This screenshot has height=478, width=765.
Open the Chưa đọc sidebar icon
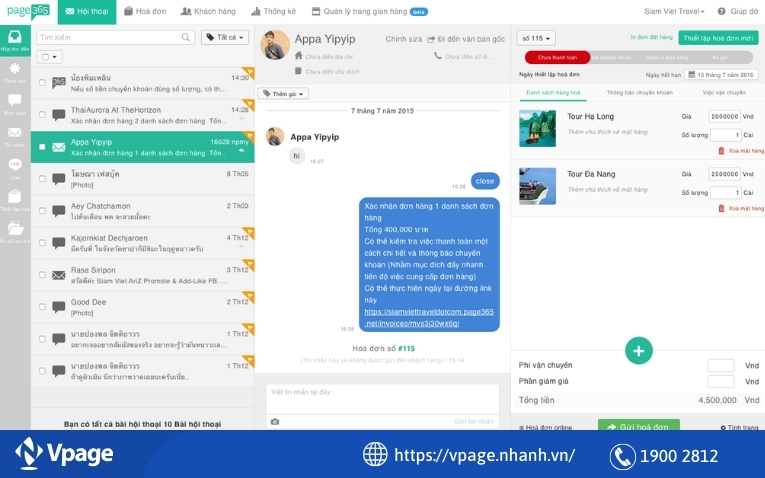(15, 72)
